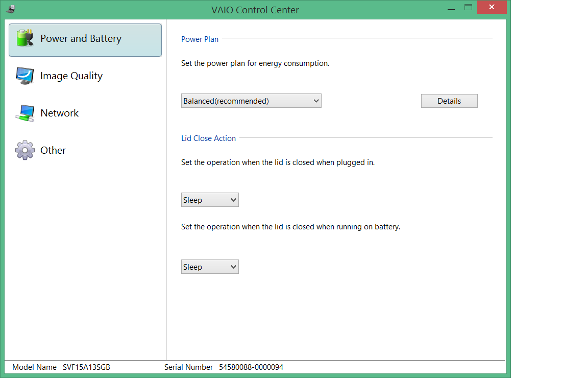The width and height of the screenshot is (588, 378).
Task: Click the Image Quality monitor icon
Action: tap(24, 76)
